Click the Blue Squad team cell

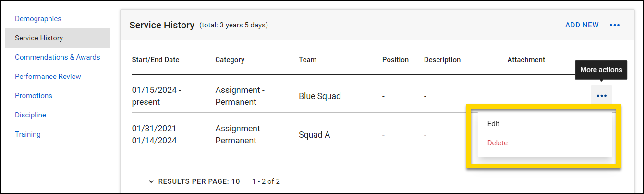pyautogui.click(x=319, y=96)
